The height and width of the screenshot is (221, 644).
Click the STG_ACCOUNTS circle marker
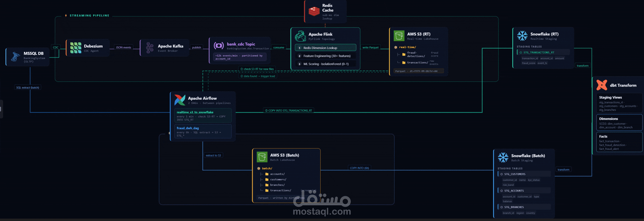coord(501,191)
